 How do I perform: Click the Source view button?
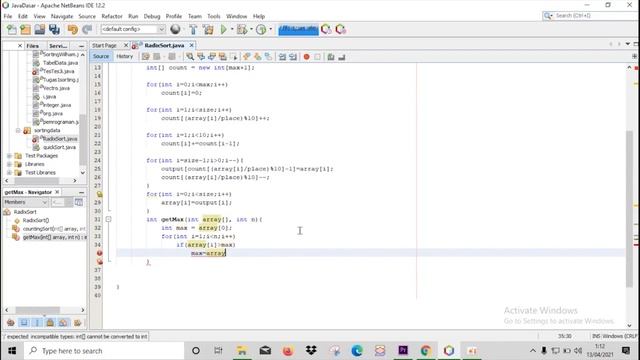[101, 56]
